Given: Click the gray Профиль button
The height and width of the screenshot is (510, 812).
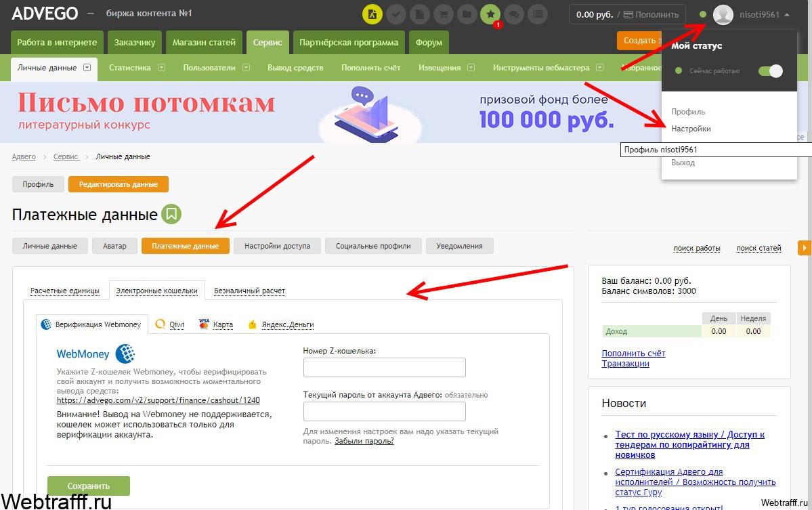Looking at the screenshot, I should tap(38, 184).
